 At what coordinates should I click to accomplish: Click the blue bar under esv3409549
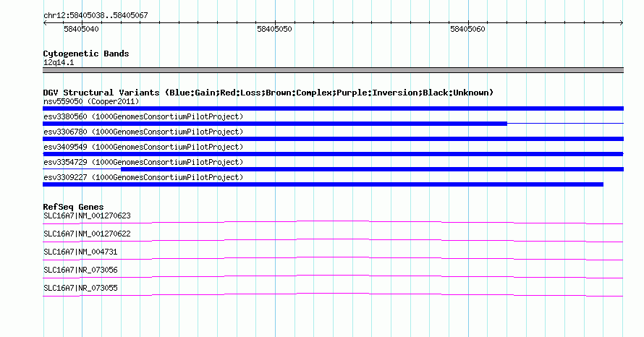pos(333,154)
